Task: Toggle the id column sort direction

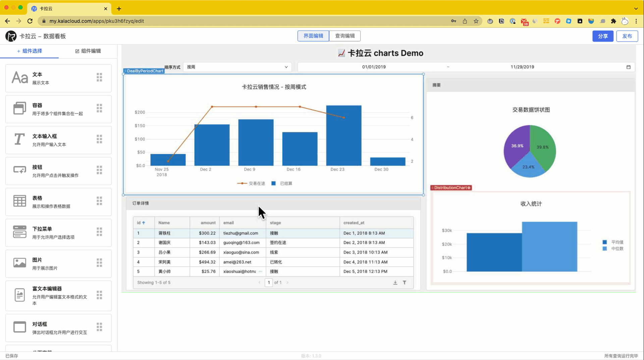Action: pyautogui.click(x=144, y=222)
